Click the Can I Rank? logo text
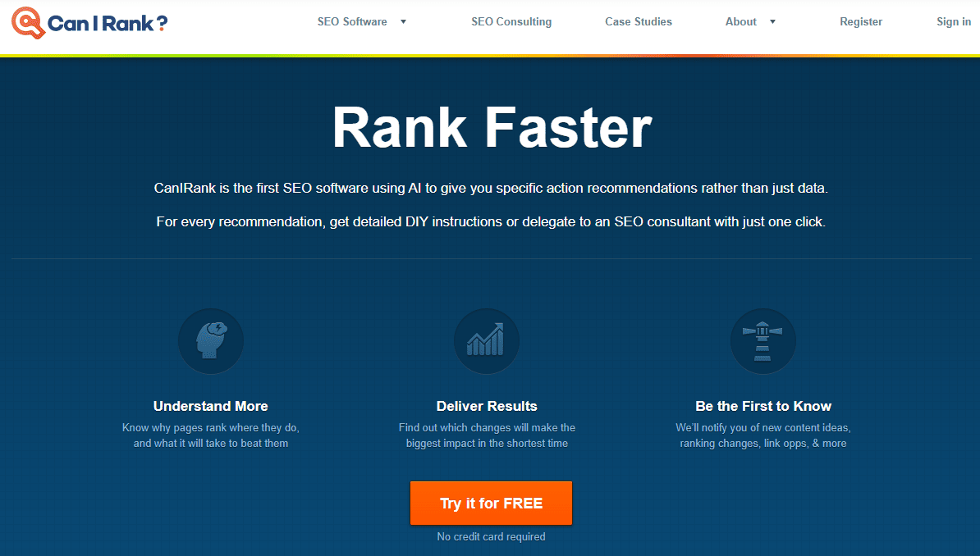 (108, 24)
